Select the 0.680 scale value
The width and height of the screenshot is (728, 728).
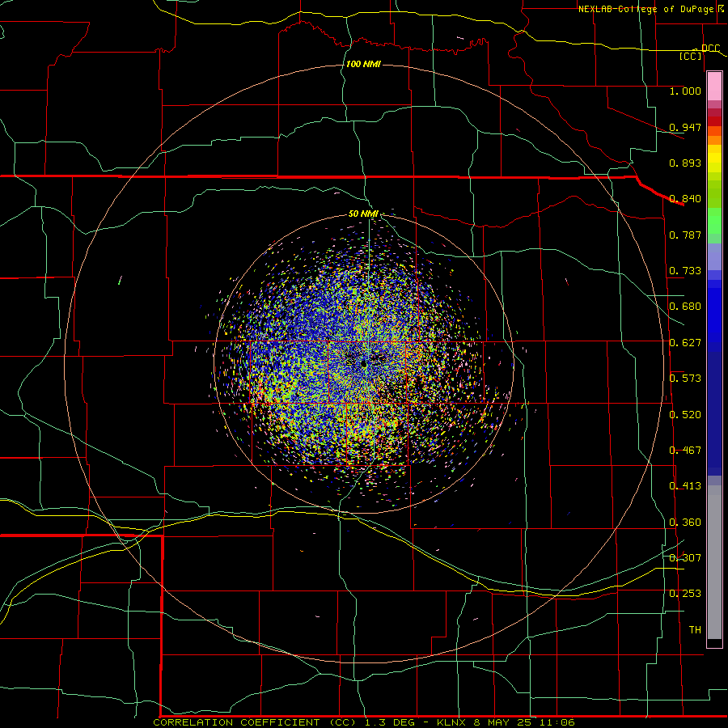(685, 307)
